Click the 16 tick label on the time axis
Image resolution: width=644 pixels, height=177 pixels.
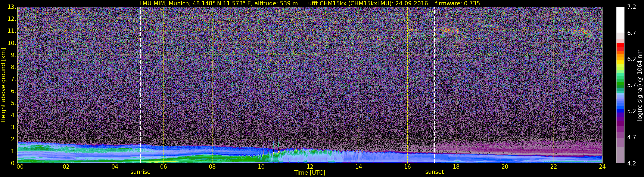(x=407, y=167)
